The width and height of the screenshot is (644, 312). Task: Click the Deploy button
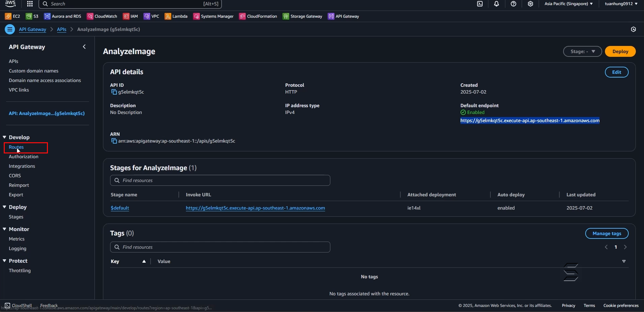click(x=620, y=51)
